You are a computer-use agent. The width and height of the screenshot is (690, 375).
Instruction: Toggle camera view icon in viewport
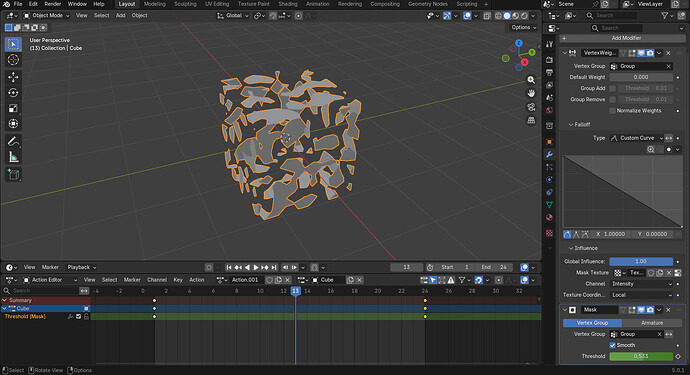tap(531, 107)
